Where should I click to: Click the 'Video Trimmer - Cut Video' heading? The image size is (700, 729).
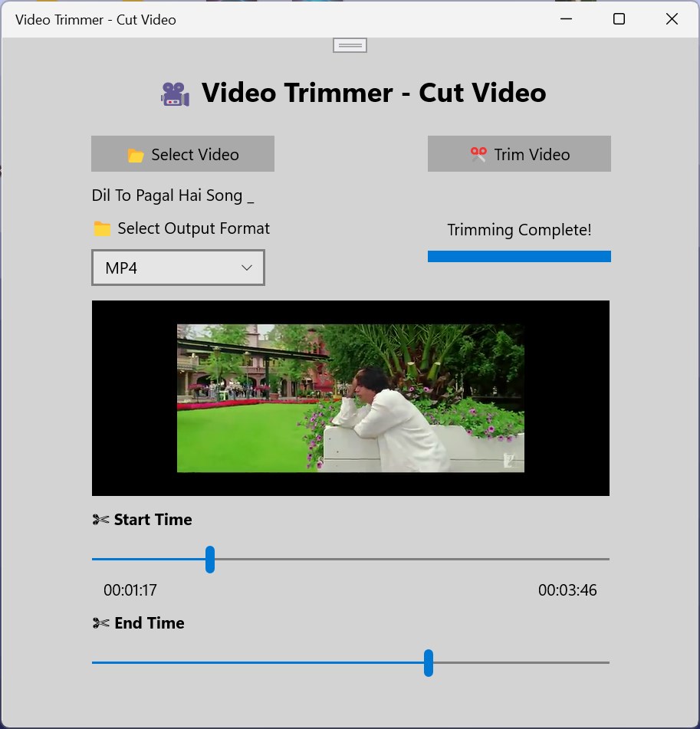coord(373,93)
